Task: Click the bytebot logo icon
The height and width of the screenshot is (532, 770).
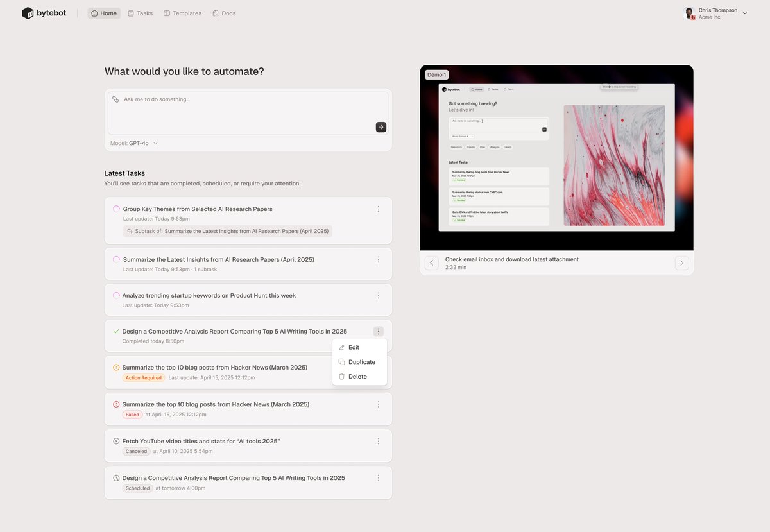Action: tap(28, 13)
